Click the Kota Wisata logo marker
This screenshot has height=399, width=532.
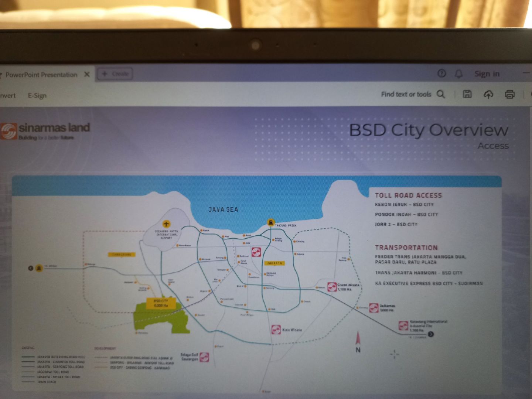[x=276, y=330]
